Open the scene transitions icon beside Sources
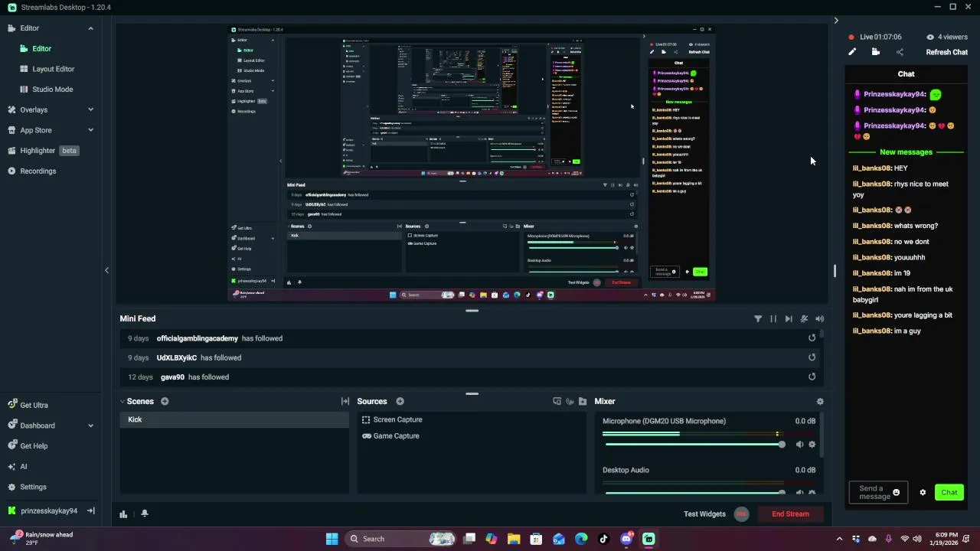This screenshot has width=980, height=551. (345, 401)
